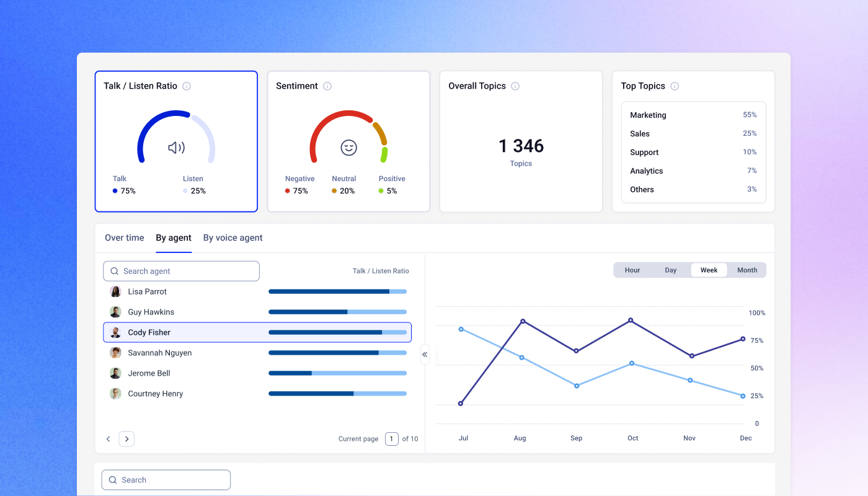Image resolution: width=868 pixels, height=496 pixels.
Task: Click the smiley face sentiment icon
Action: point(349,148)
